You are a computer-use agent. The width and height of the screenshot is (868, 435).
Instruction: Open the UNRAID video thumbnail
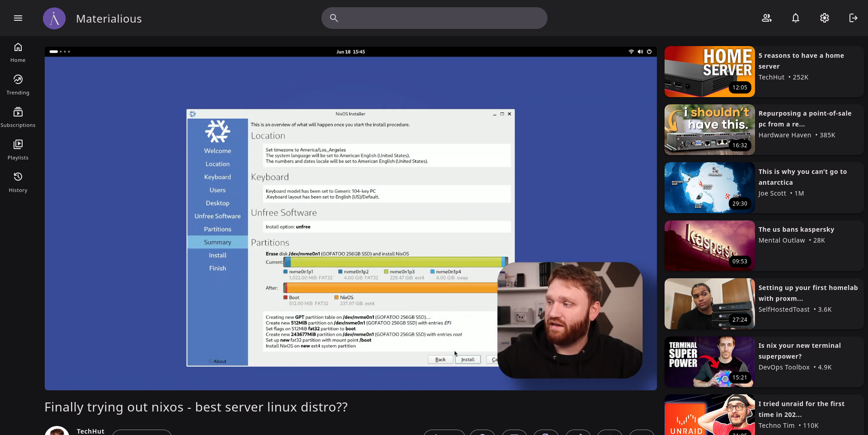tap(710, 415)
